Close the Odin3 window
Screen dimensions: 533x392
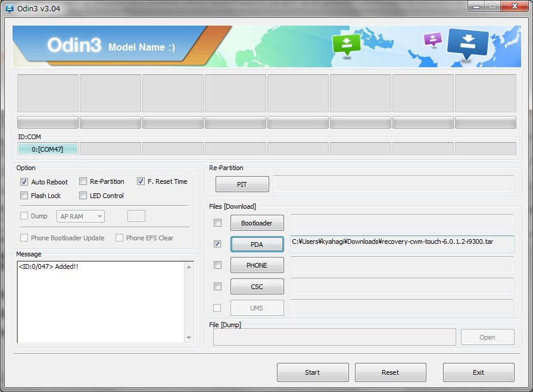click(515, 6)
